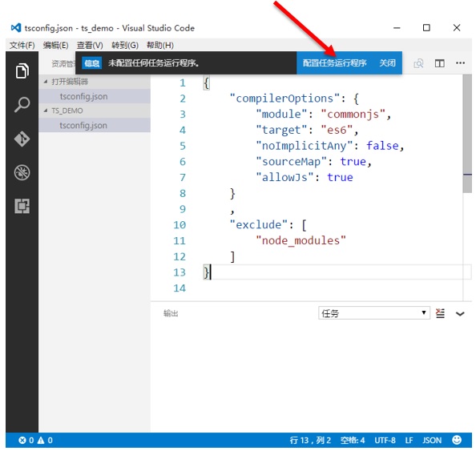Open the editor more actions ellipsis
The image size is (476, 451).
coord(460,62)
